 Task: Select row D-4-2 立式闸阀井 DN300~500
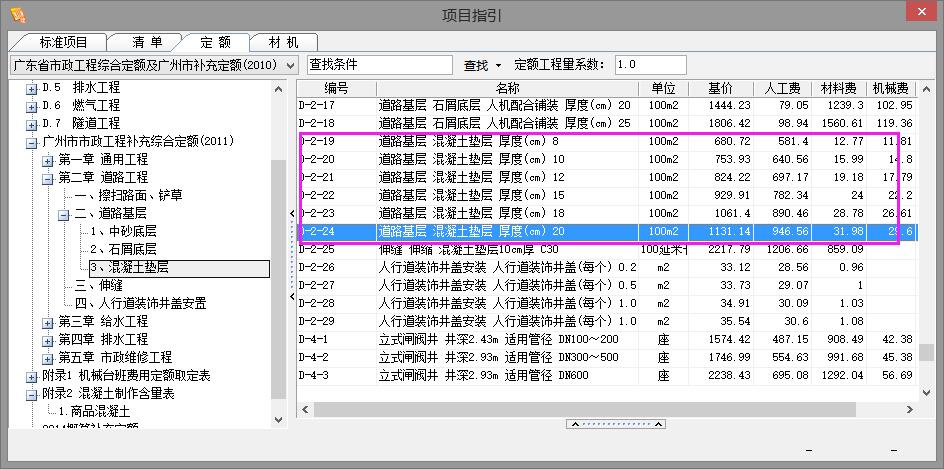pos(606,358)
